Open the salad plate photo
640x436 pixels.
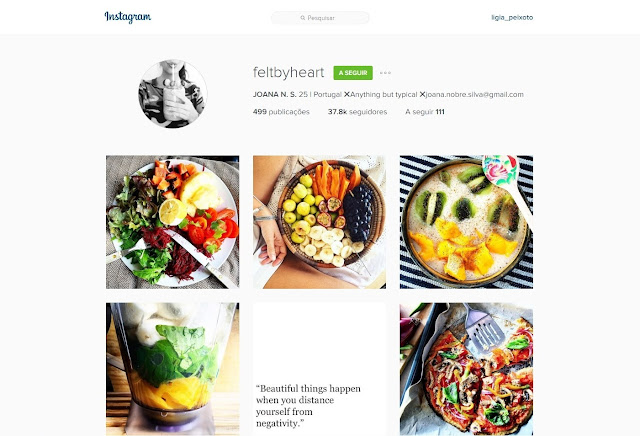pos(173,222)
